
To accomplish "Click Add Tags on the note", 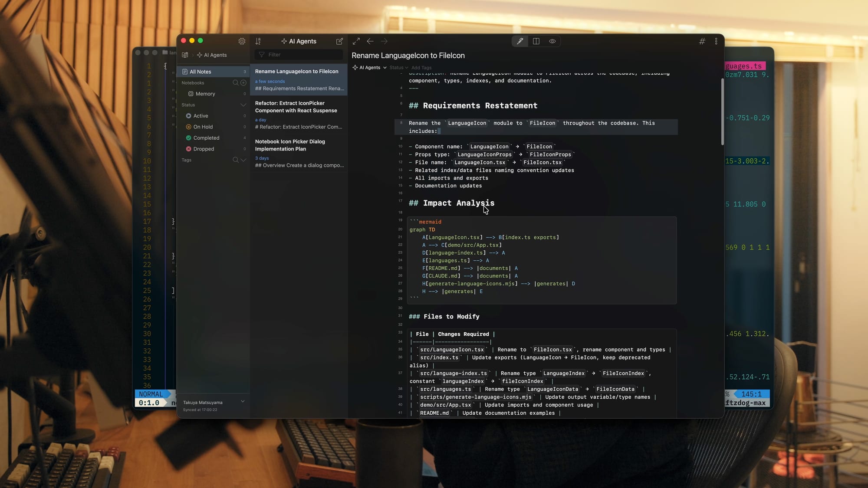I will (421, 68).
